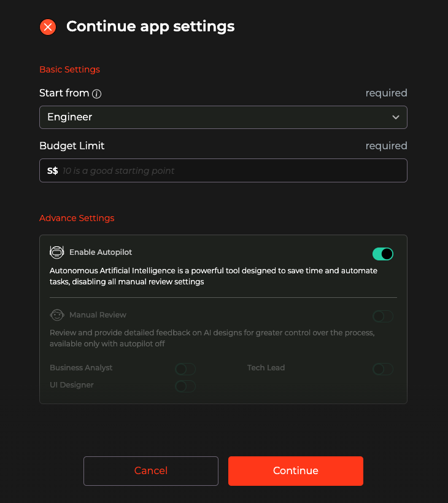Click the Manual Review label text

click(x=98, y=315)
